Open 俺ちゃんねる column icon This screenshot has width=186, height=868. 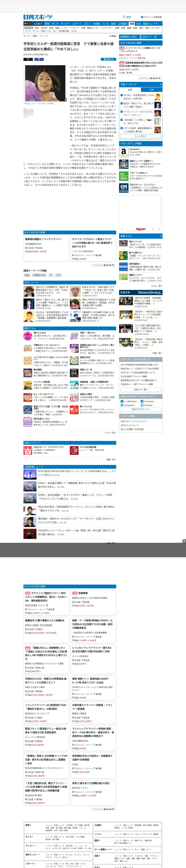click(28, 336)
